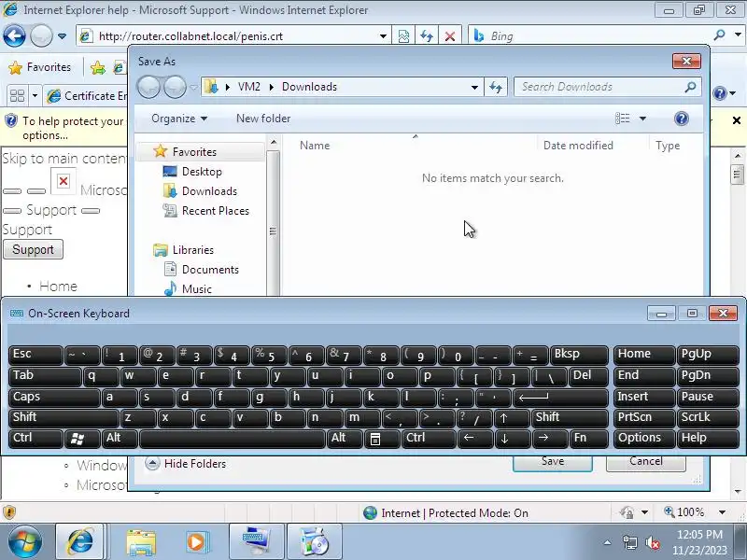Screen dimensions: 747x560
Task: Search Bing with magnifier icon
Action: (x=719, y=35)
